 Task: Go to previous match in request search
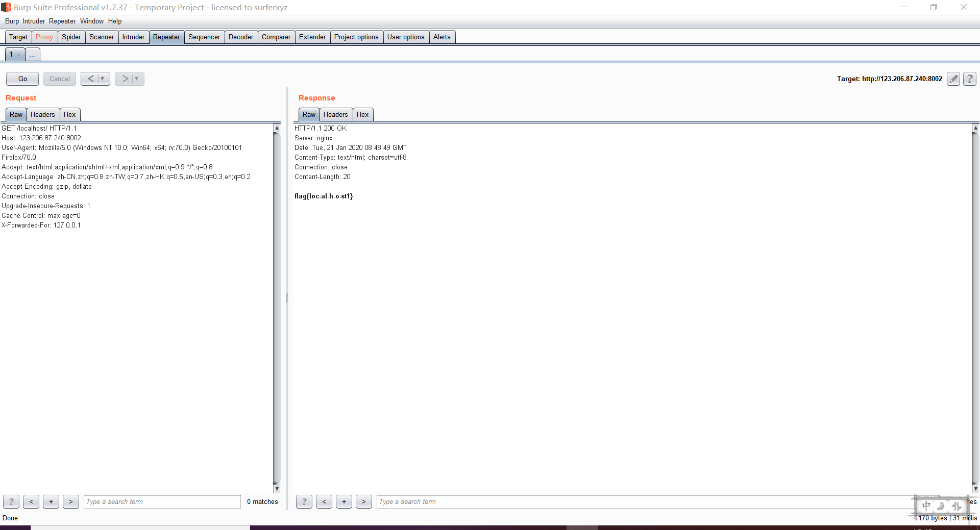(x=31, y=502)
